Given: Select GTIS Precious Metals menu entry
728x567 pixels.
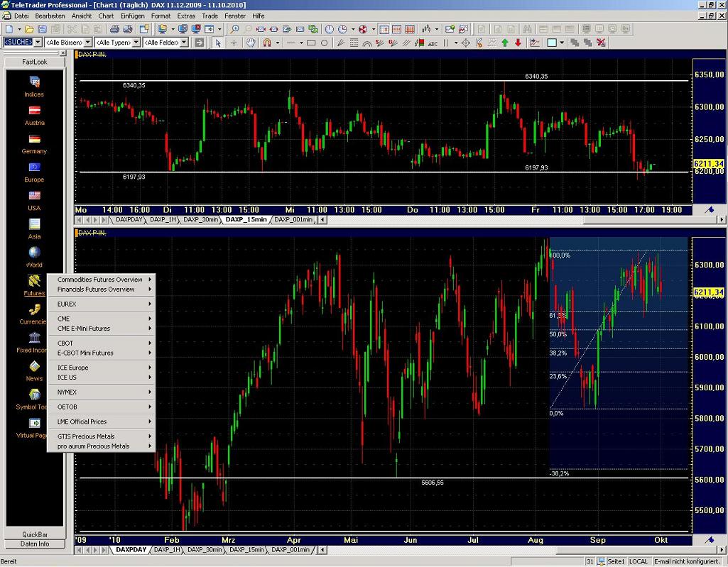Looking at the screenshot, I should (x=102, y=436).
